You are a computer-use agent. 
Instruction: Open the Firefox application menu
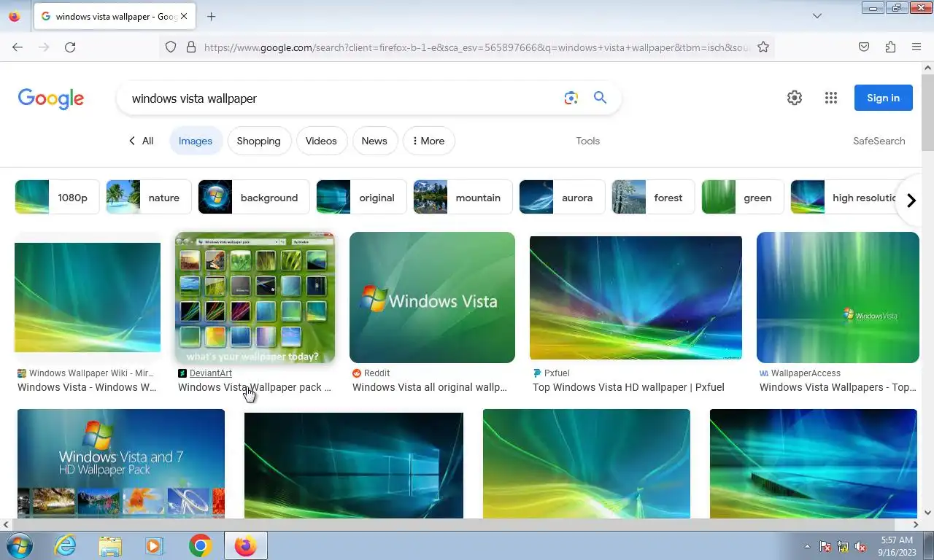click(x=916, y=47)
